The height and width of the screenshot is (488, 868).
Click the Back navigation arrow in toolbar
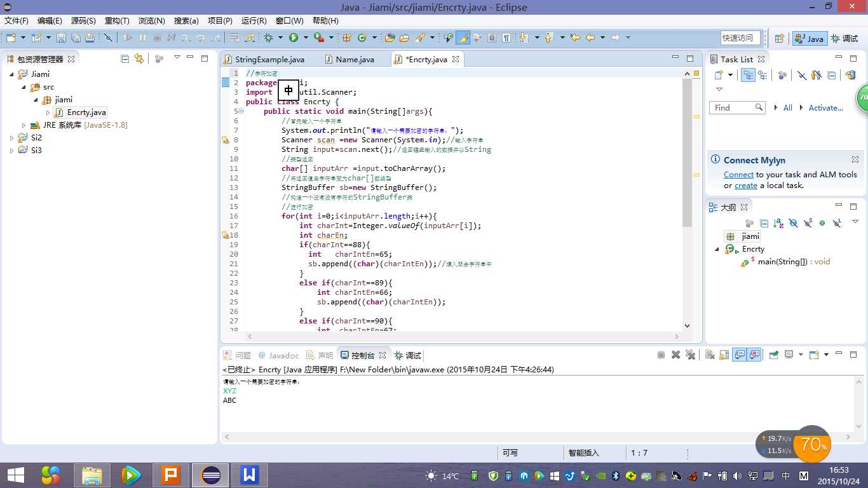590,38
